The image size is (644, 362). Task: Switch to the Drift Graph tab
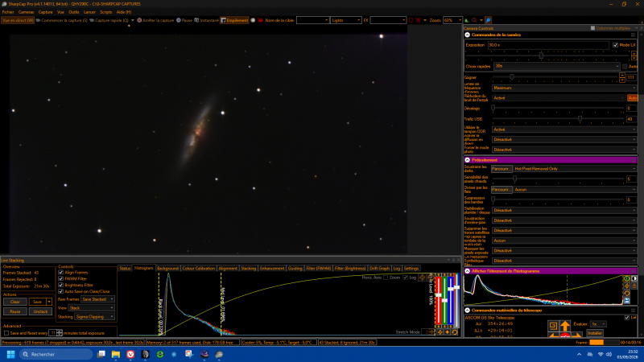[x=379, y=269]
